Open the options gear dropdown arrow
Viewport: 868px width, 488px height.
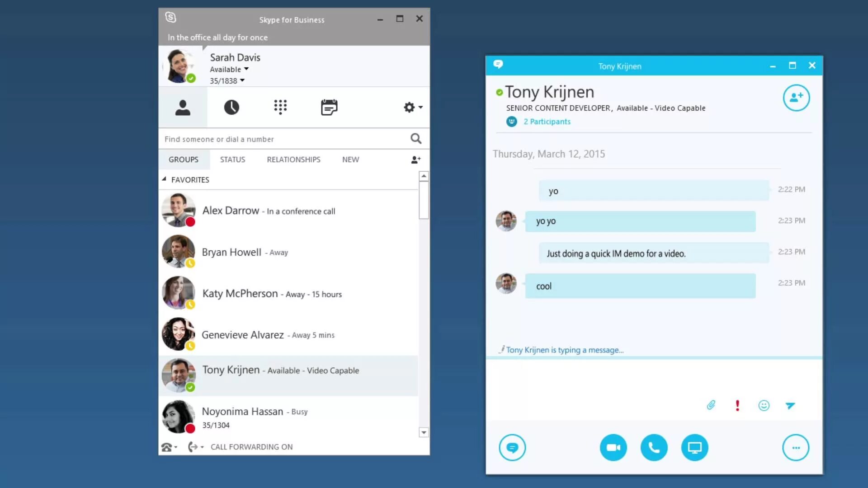pos(420,107)
